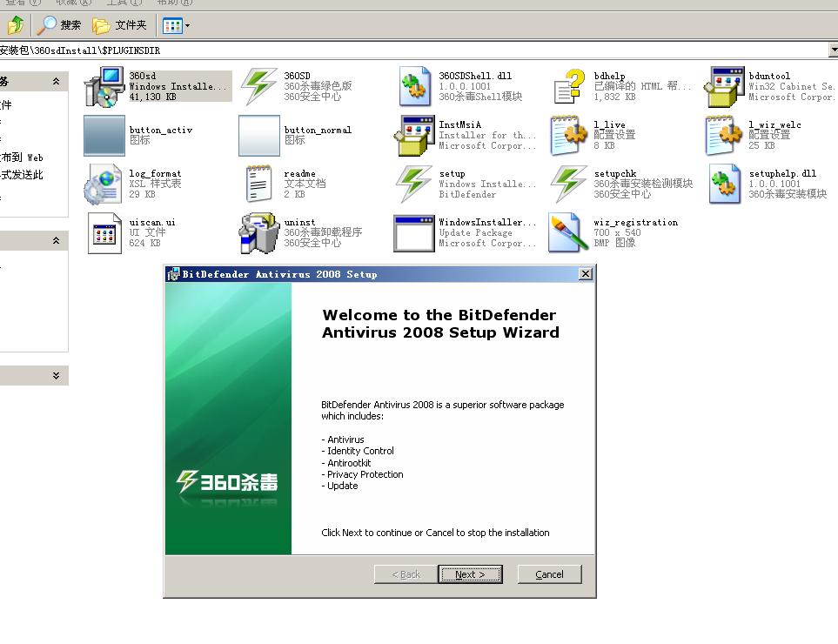Click the disabled Back wizard button
This screenshot has width=838, height=644.
point(406,574)
